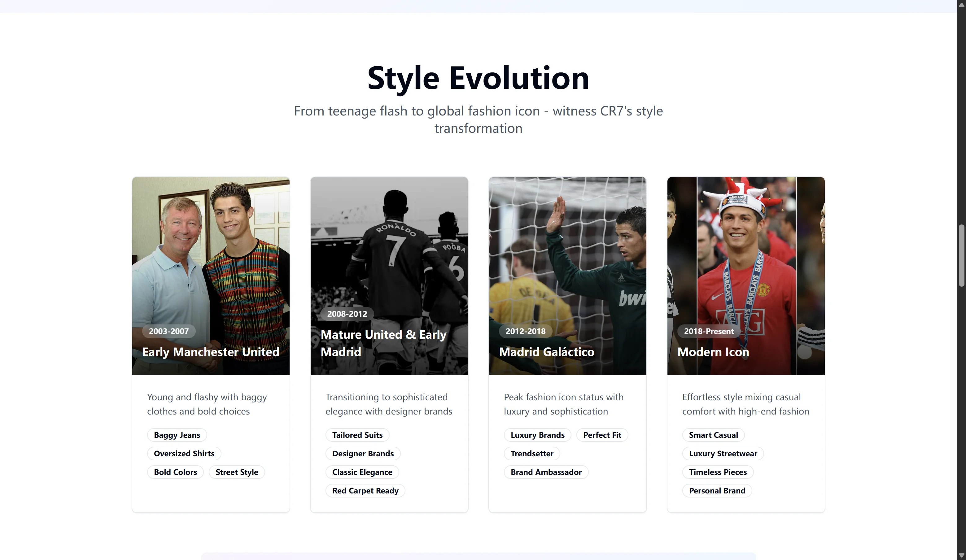Click the Brand Ambassador tag
966x560 pixels.
[546, 472]
